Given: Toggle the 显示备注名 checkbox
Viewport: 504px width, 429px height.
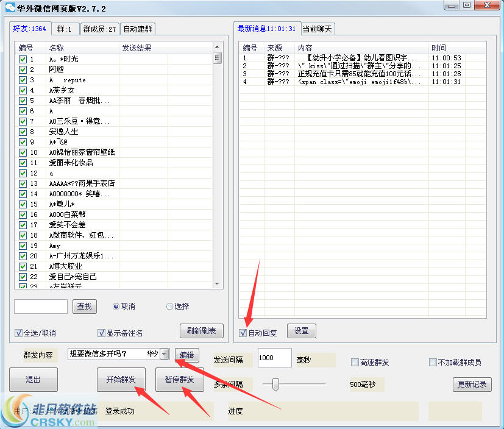Looking at the screenshot, I should (102, 333).
